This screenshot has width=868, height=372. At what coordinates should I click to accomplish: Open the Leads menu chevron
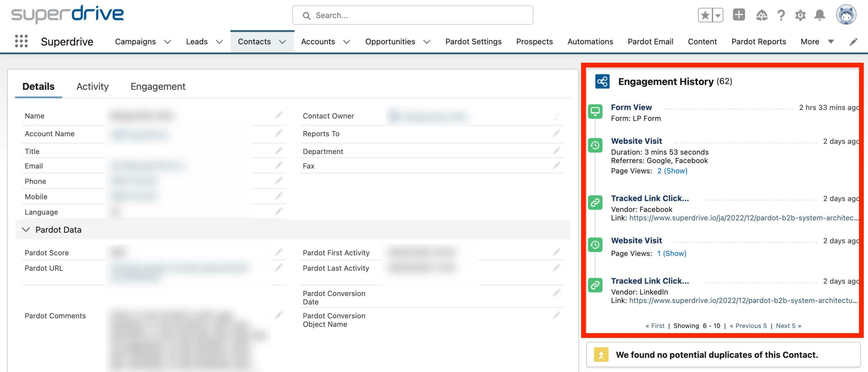coord(219,42)
